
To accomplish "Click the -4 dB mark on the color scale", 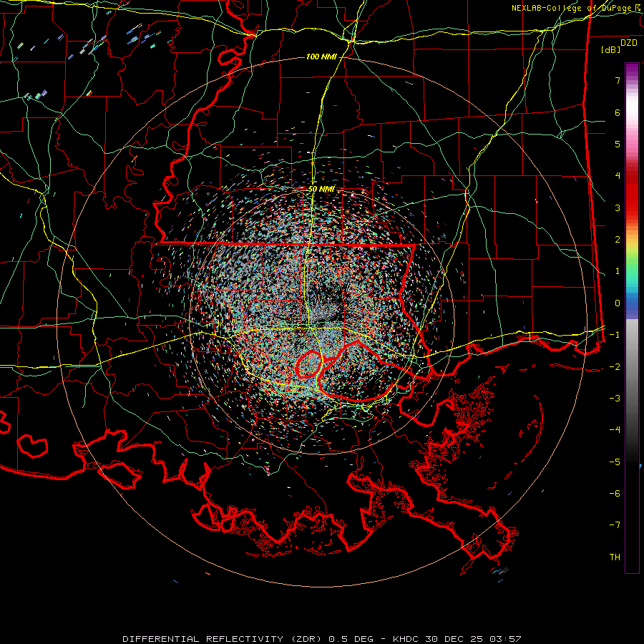I will [615, 430].
